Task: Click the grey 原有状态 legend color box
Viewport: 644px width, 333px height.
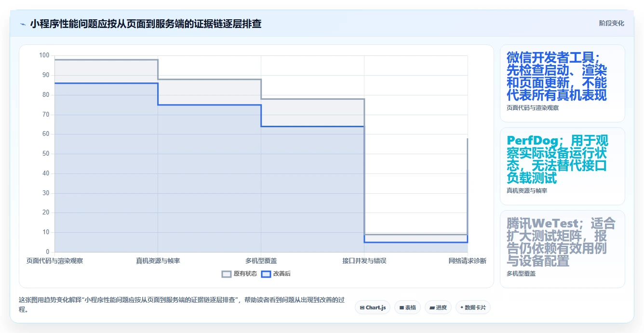Action: click(227, 274)
